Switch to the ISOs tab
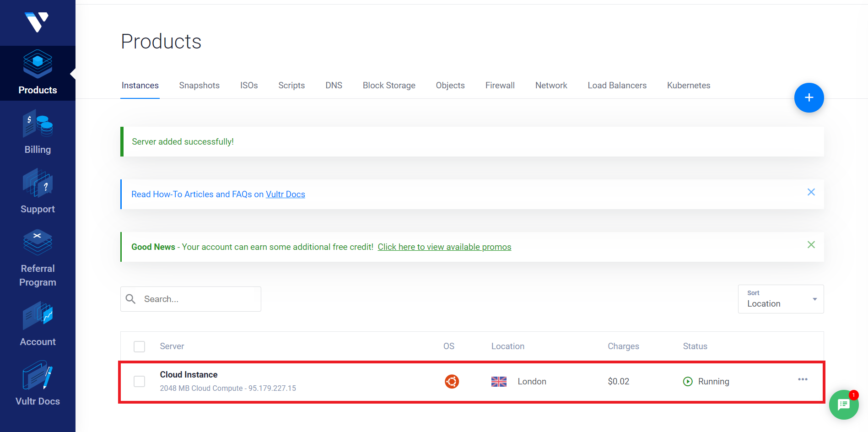The height and width of the screenshot is (432, 868). pyautogui.click(x=249, y=86)
